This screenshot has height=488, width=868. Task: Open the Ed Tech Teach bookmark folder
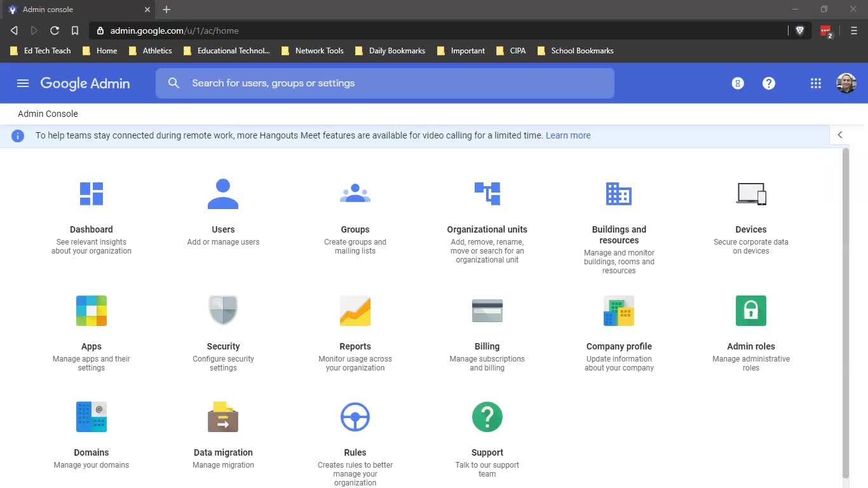click(41, 51)
